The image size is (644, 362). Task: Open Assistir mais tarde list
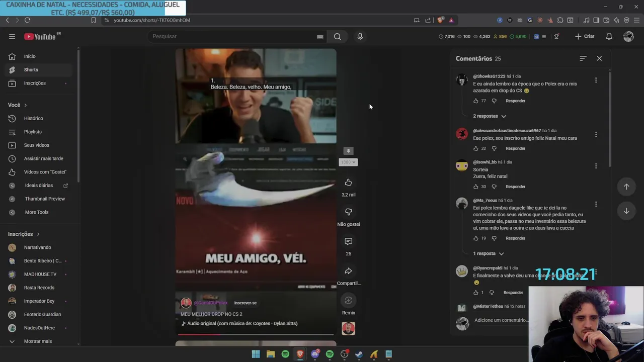(38, 158)
